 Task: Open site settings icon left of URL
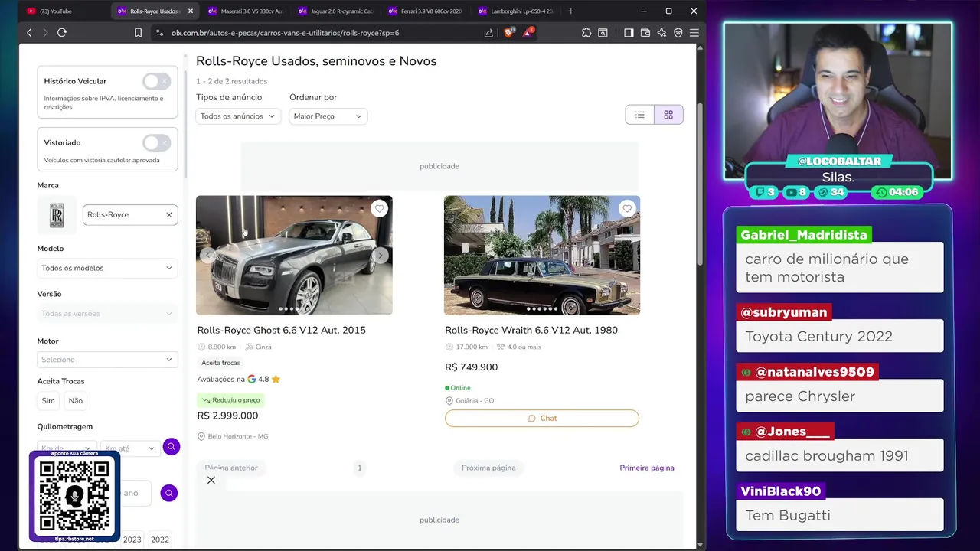coord(159,33)
